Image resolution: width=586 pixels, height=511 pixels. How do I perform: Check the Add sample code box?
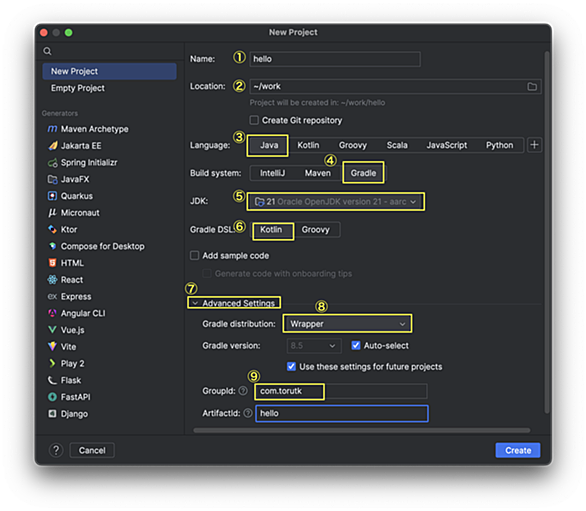click(x=194, y=256)
